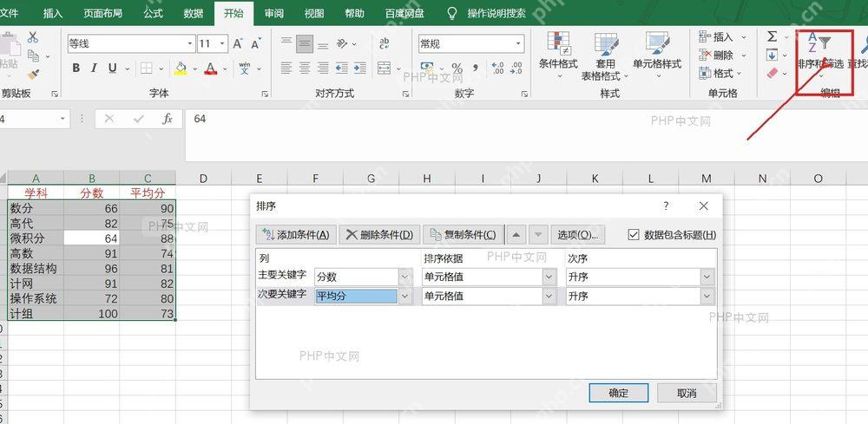
Task: Click the Cut scissors icon
Action: [33, 37]
